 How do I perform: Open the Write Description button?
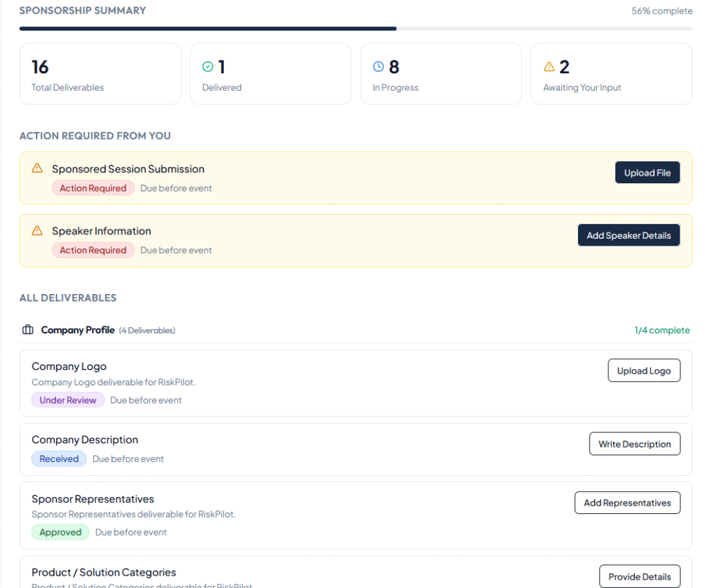[x=634, y=444]
